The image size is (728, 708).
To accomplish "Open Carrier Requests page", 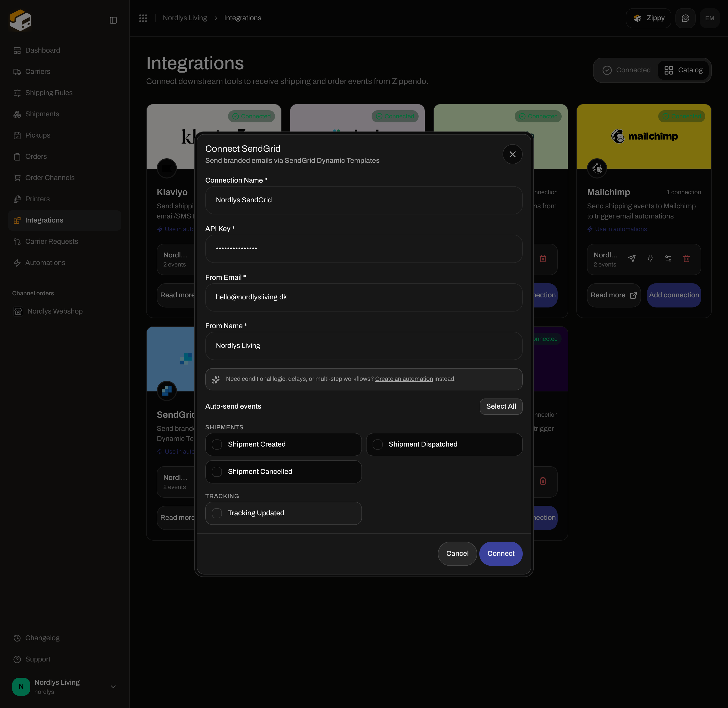I will pyautogui.click(x=64, y=242).
